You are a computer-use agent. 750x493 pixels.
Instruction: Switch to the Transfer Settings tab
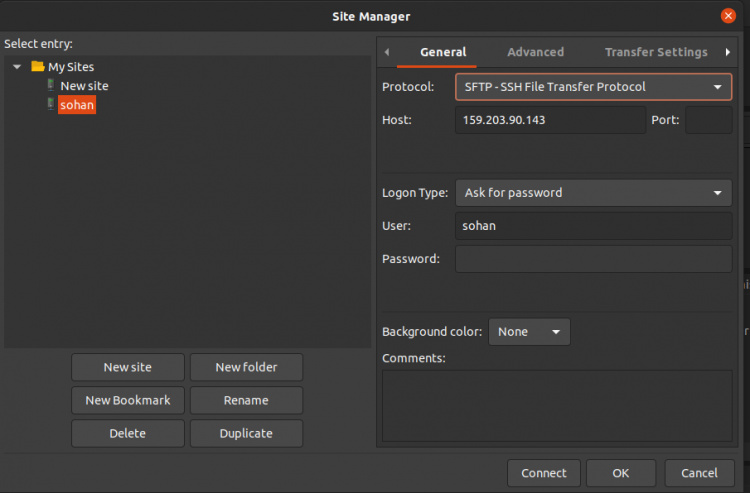pos(655,52)
